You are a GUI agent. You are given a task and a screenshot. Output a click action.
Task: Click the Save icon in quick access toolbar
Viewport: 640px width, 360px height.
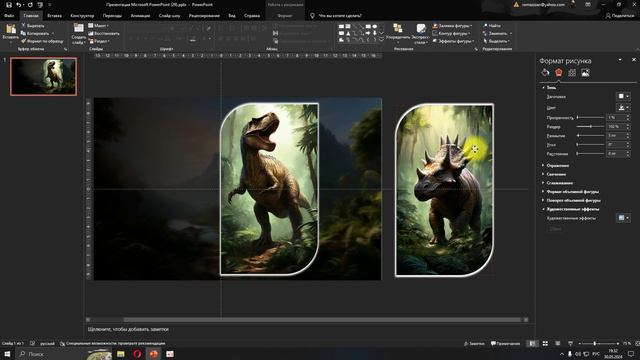[x=9, y=5]
